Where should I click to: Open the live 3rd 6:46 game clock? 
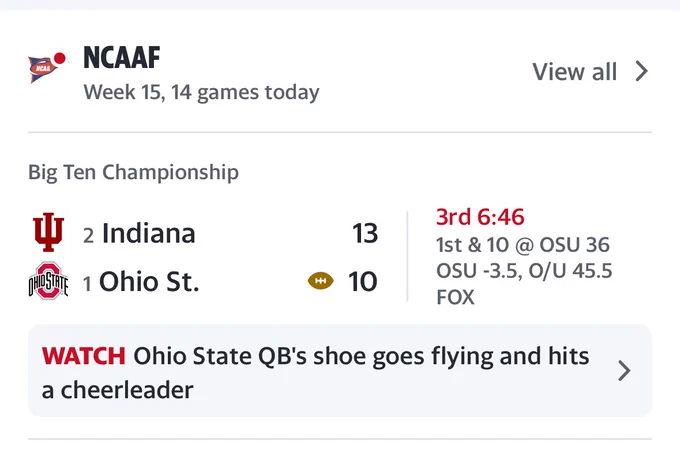point(480,217)
